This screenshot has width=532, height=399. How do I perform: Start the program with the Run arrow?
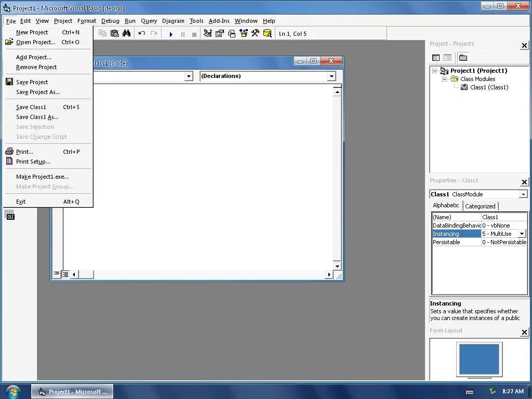pos(171,34)
